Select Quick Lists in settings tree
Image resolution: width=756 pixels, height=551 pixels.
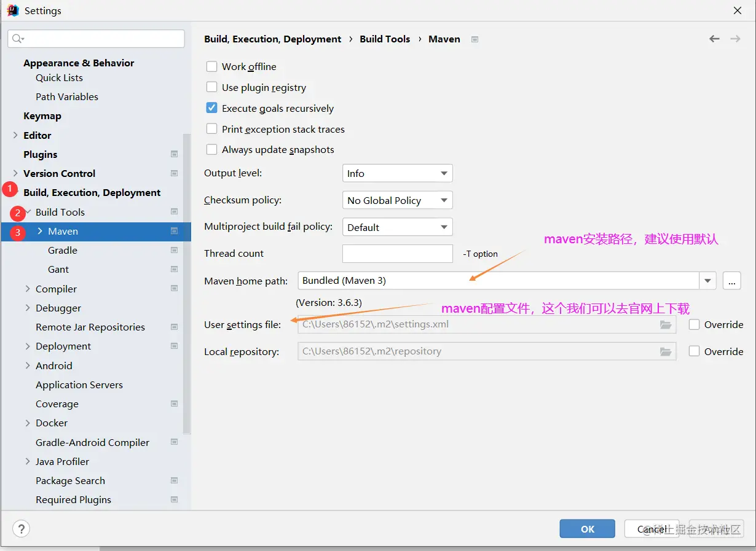59,77
